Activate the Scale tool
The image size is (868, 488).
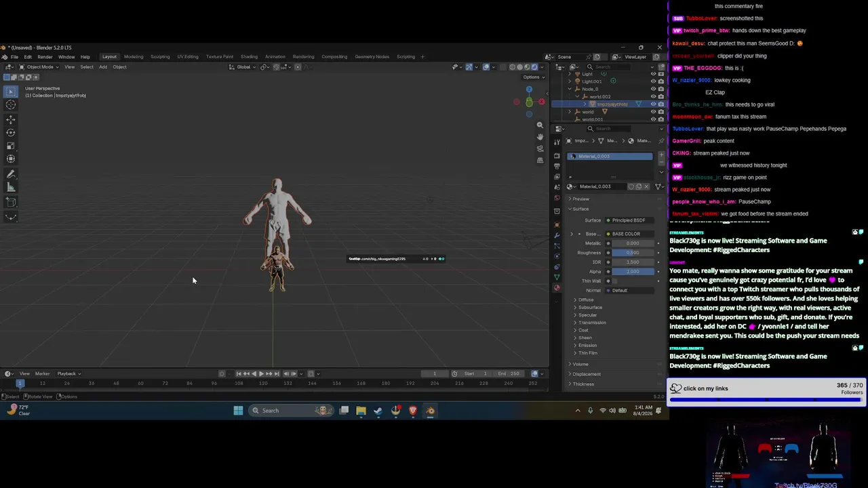pyautogui.click(x=11, y=146)
